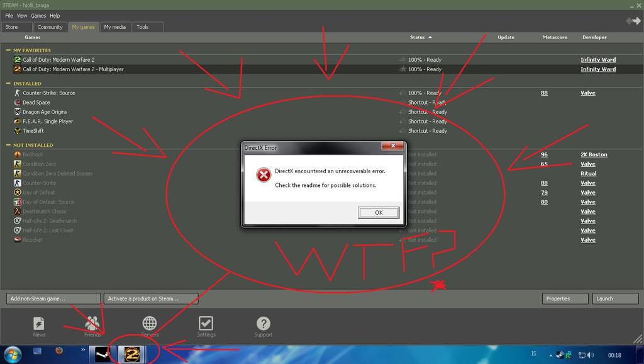Viewport: 644px width, 364px height.
Task: Click the TimeShift game icon
Action: click(x=17, y=131)
